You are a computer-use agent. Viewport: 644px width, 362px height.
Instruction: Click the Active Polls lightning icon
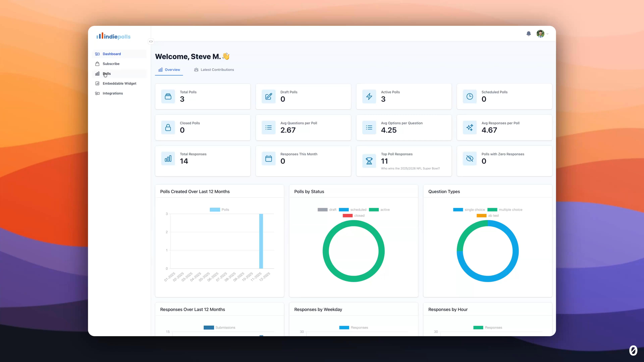[369, 96]
